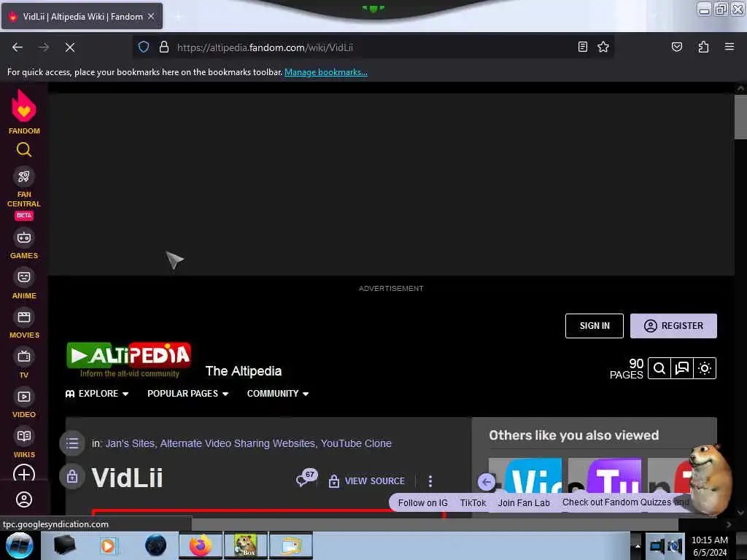Viewport: 747px width, 560px height.
Task: Click the TikTok link
Action: [473, 503]
